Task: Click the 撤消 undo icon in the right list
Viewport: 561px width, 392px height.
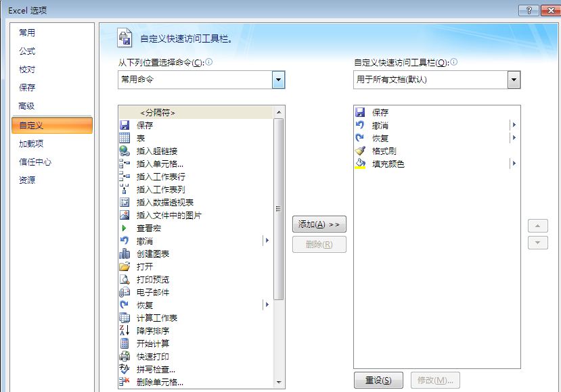Action: tap(360, 125)
